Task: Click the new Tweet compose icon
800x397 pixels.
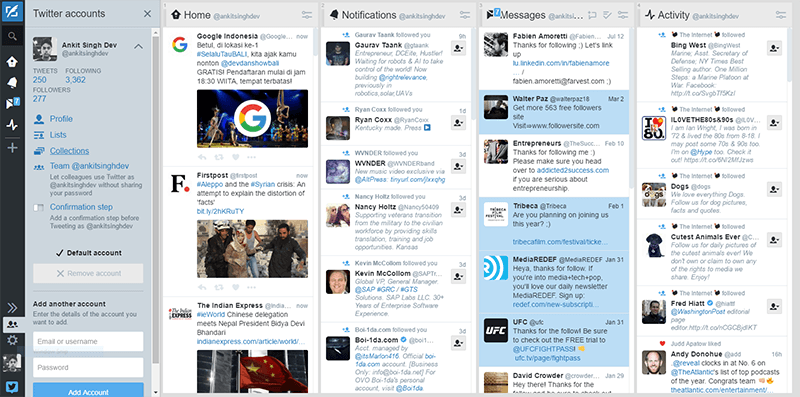Action: tap(12, 12)
